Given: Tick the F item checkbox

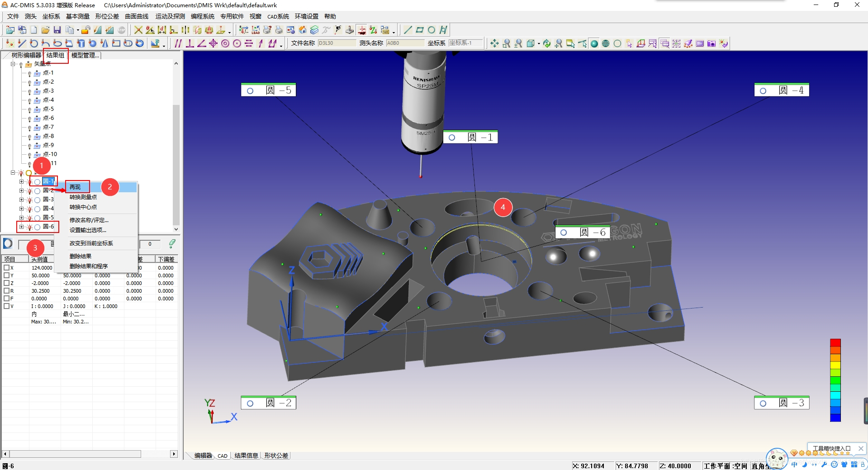Looking at the screenshot, I should pyautogui.click(x=6, y=299).
